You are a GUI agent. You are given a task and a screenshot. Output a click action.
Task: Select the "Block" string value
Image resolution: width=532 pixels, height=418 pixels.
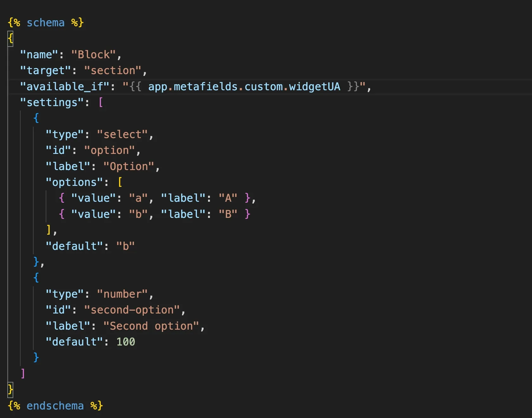click(x=95, y=54)
